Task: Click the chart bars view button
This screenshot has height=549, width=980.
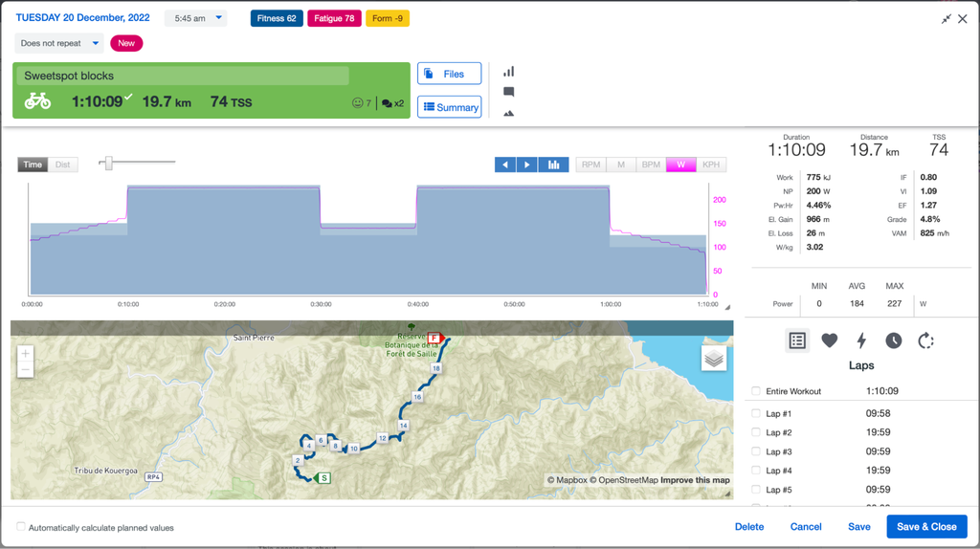Action: [x=553, y=165]
